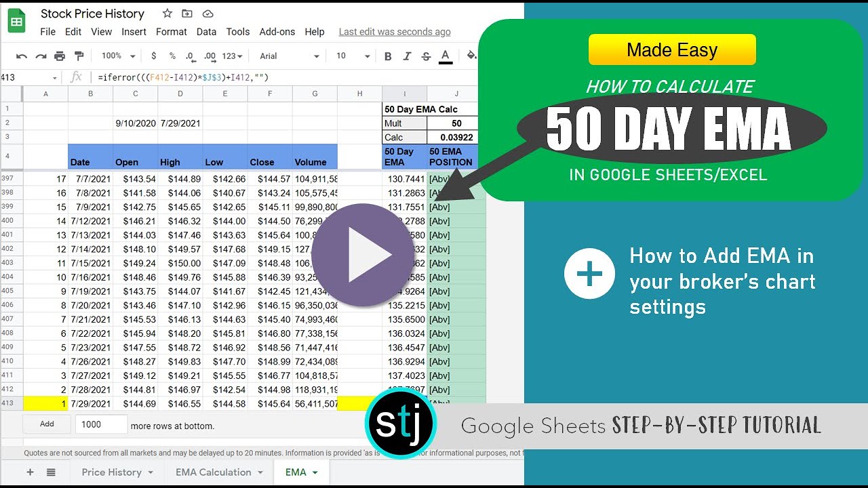Click the close price $145.64 cell in row 413
Screen dimensions: 868x488
(270, 403)
